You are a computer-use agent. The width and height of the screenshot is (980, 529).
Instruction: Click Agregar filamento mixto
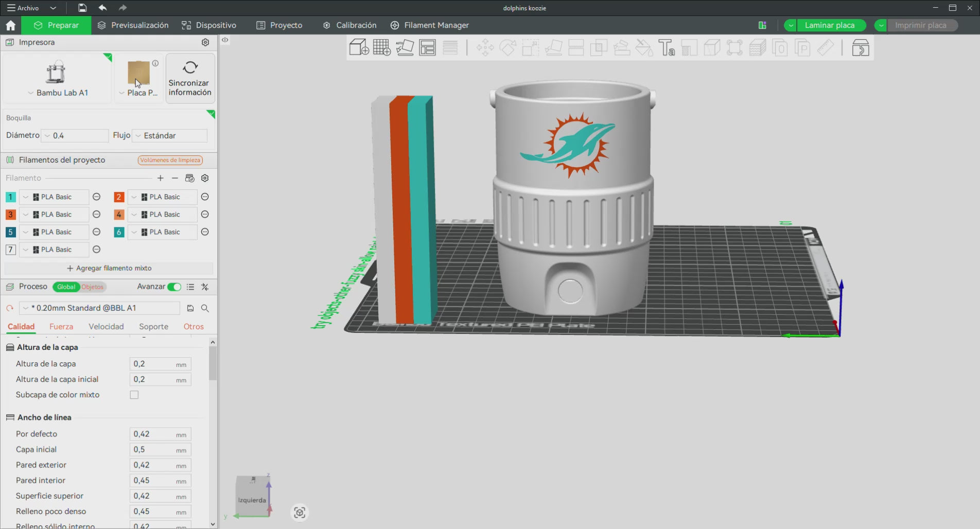[109, 268]
